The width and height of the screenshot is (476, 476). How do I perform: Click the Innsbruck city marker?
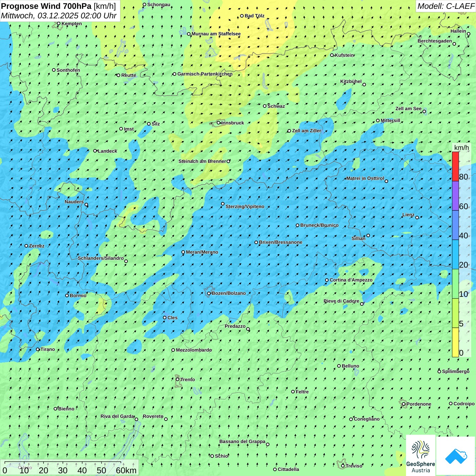(x=219, y=123)
